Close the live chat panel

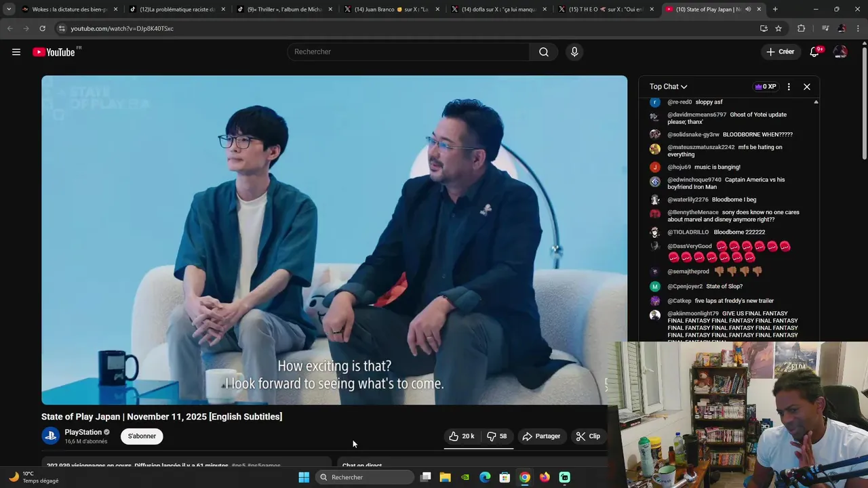click(807, 87)
